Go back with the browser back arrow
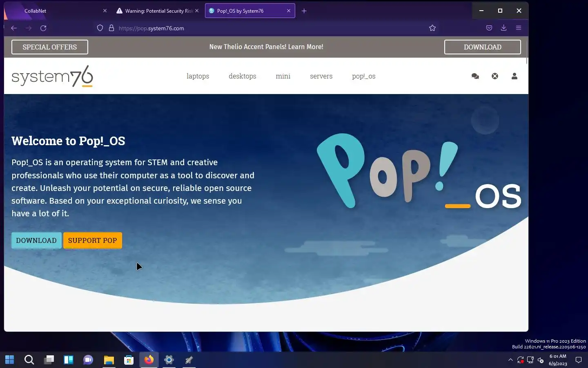 tap(14, 28)
